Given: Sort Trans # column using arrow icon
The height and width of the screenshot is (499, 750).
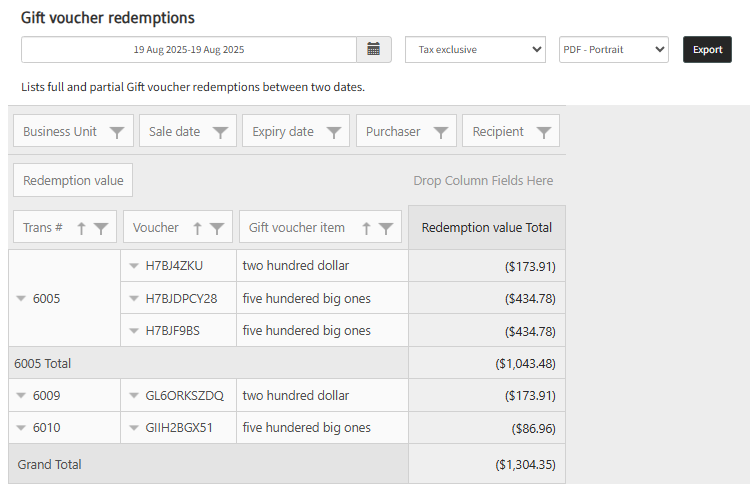Looking at the screenshot, I should [x=82, y=228].
